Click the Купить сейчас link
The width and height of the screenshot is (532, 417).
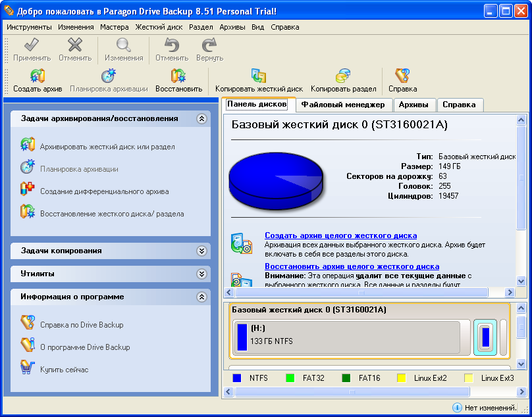pos(64,370)
